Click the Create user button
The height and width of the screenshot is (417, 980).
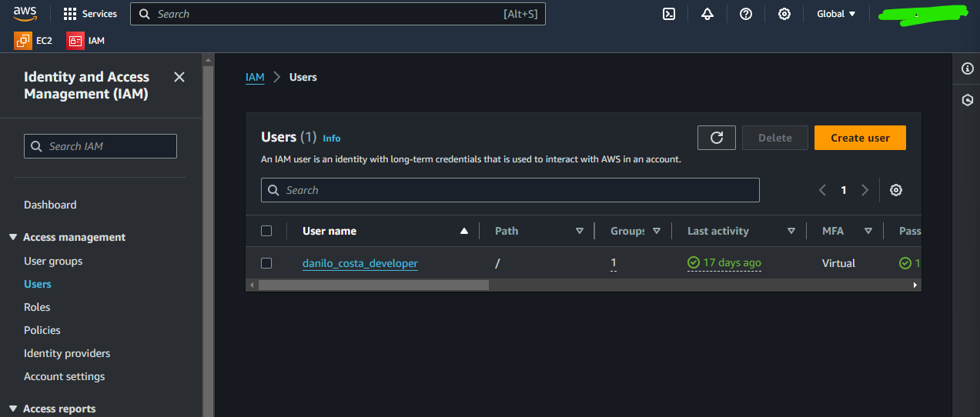tap(860, 138)
